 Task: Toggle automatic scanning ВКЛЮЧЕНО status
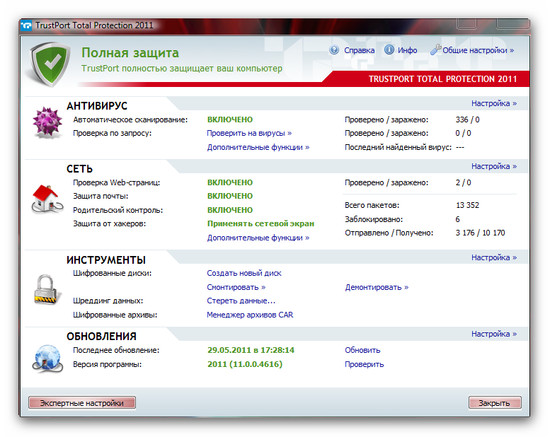230,120
